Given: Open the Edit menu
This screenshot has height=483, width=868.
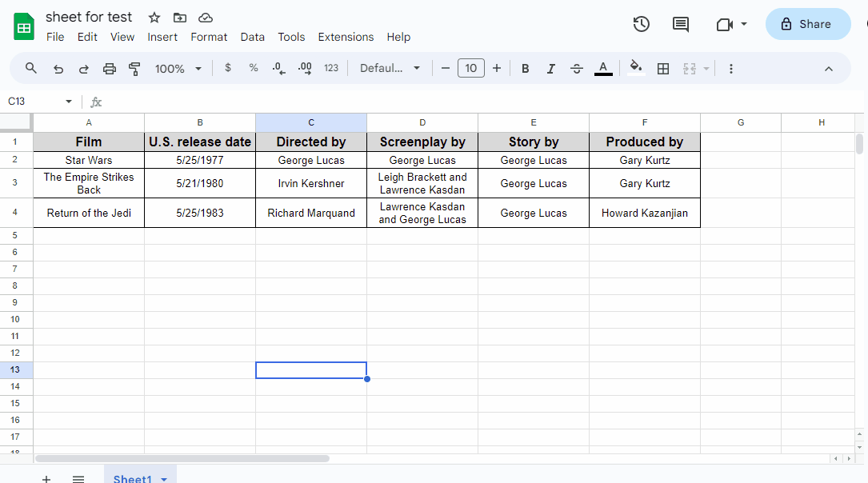Looking at the screenshot, I should coord(87,37).
